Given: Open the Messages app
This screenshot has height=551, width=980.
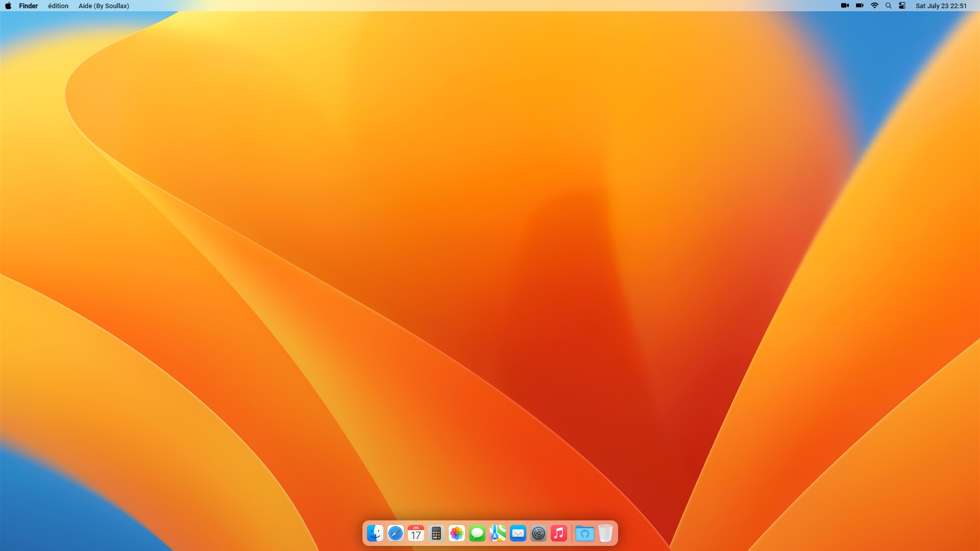Looking at the screenshot, I should coord(477,533).
